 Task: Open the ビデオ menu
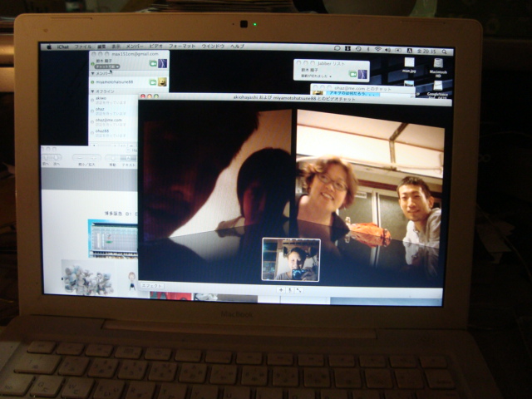coord(155,46)
